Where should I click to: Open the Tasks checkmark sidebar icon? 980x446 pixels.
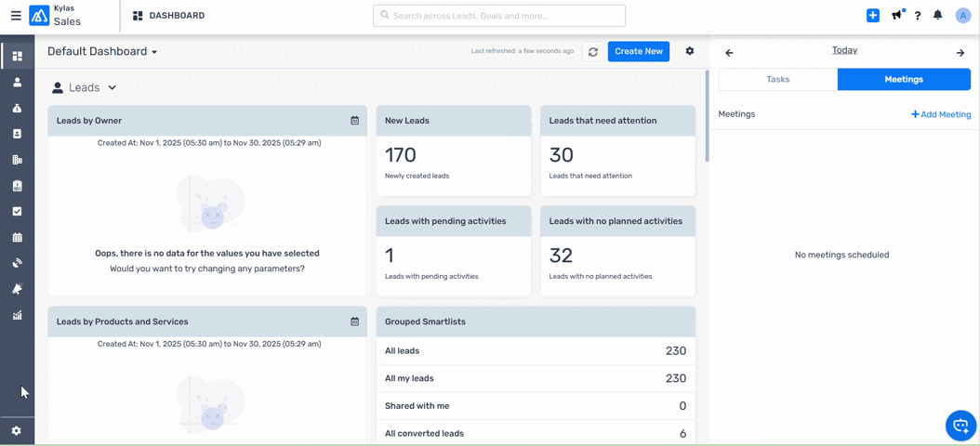pyautogui.click(x=17, y=211)
